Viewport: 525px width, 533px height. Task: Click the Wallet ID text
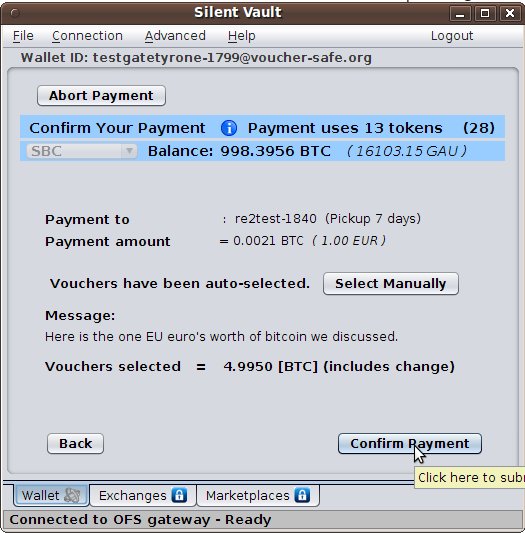coord(196,58)
